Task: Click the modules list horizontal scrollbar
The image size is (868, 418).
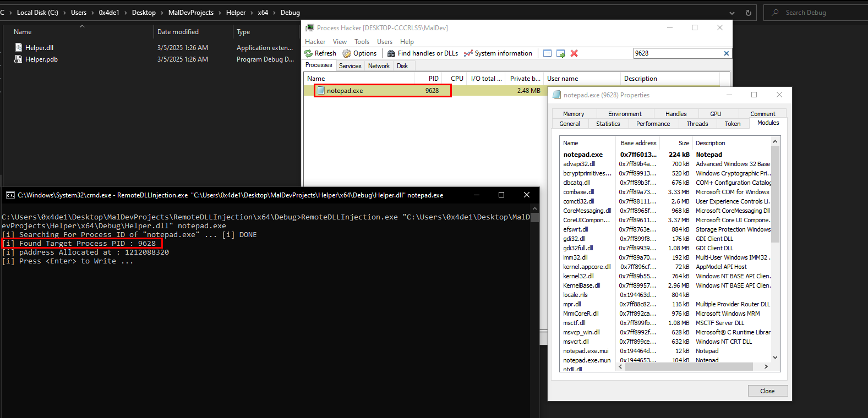Action: tap(689, 367)
